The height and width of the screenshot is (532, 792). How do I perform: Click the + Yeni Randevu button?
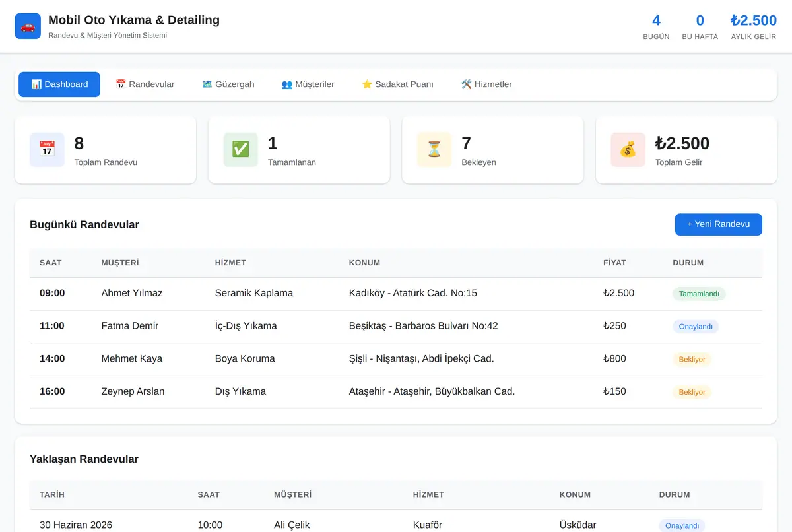(719, 224)
